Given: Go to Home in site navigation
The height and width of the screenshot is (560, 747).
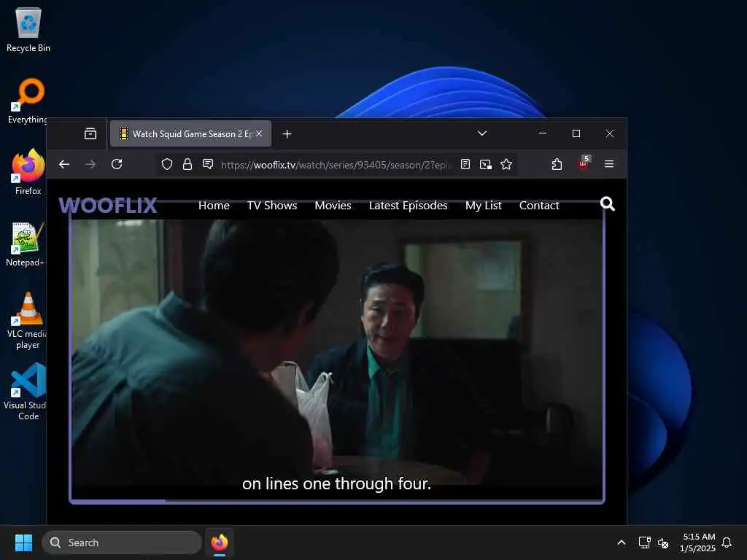Looking at the screenshot, I should click(x=214, y=205).
